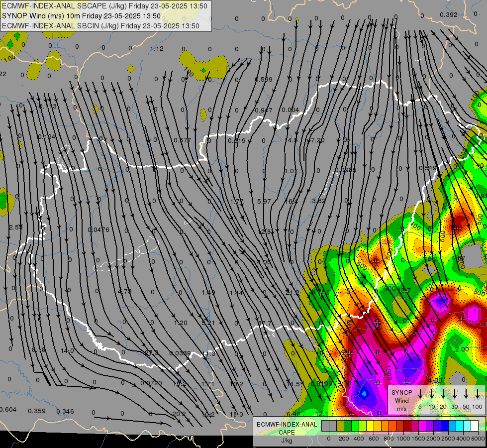
Task: Pick the white swatch ending the CAPE legend
Action: pyautogui.click(x=475, y=426)
